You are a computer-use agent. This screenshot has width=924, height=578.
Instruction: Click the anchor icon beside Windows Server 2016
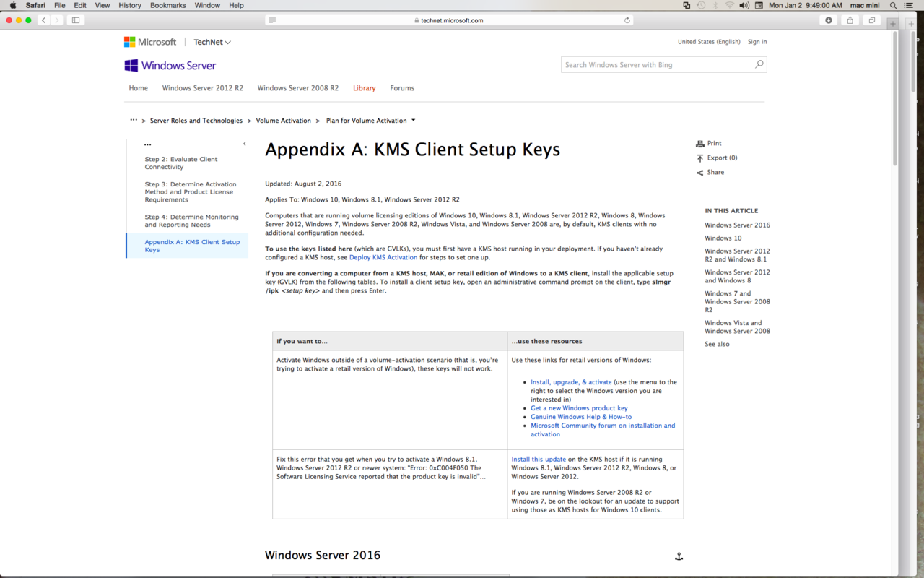(679, 556)
